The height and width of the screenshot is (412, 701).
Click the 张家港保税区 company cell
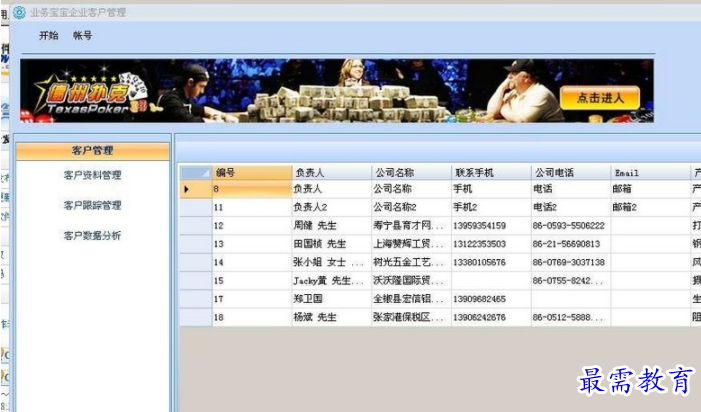[411, 317]
